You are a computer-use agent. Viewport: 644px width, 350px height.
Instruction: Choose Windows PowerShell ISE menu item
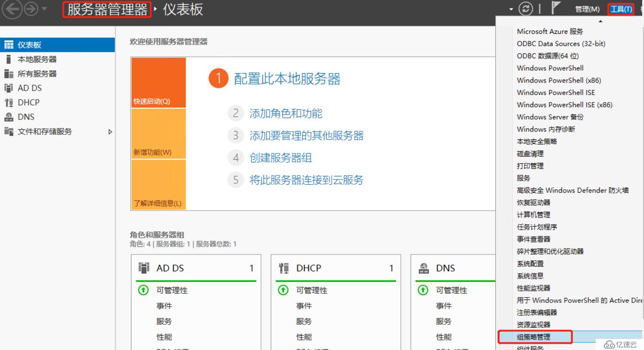(x=556, y=92)
